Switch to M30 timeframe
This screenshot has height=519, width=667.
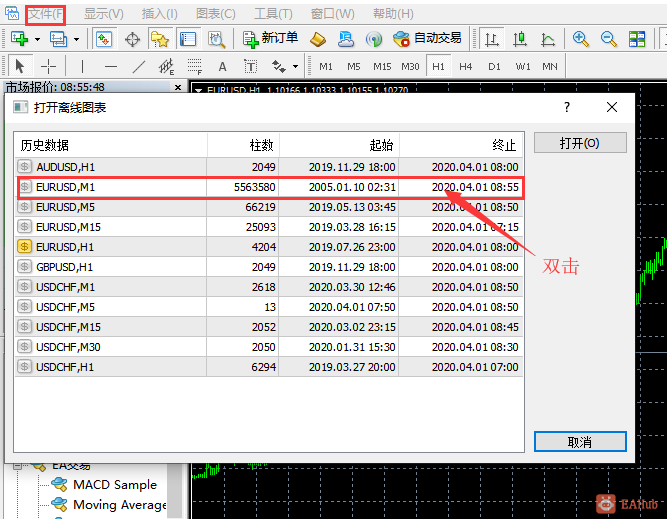410,67
